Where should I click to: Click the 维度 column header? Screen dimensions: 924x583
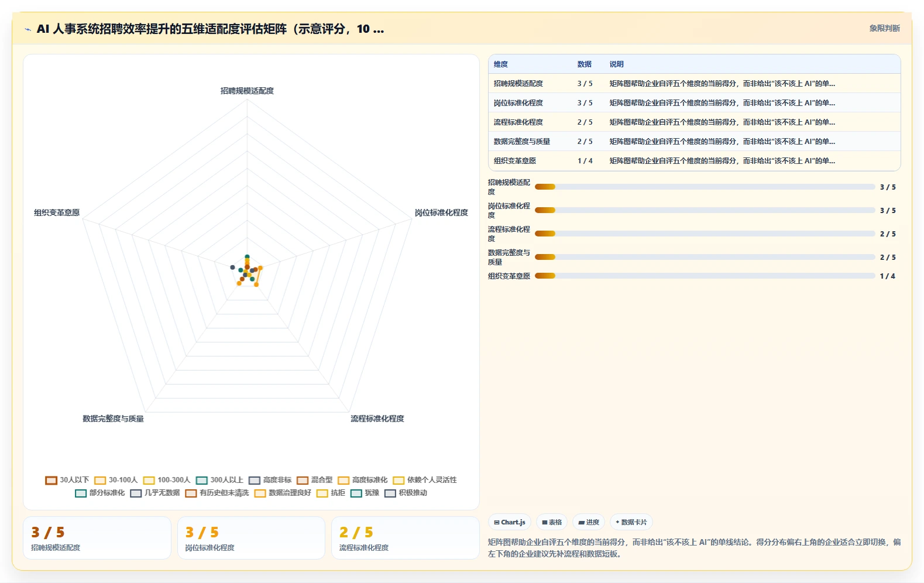[501, 64]
